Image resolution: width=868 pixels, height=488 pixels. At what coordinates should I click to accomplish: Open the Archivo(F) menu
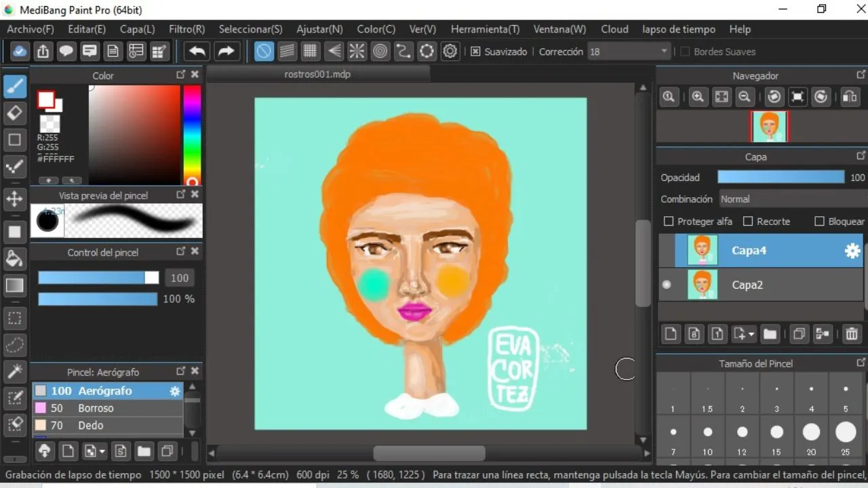click(x=31, y=29)
